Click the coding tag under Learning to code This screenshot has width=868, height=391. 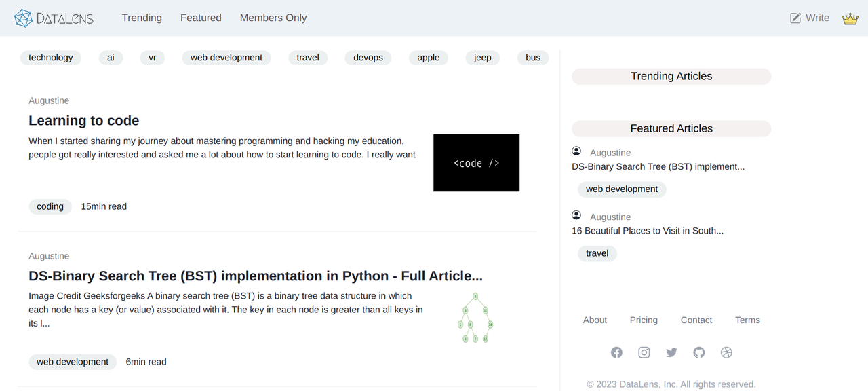coord(50,206)
